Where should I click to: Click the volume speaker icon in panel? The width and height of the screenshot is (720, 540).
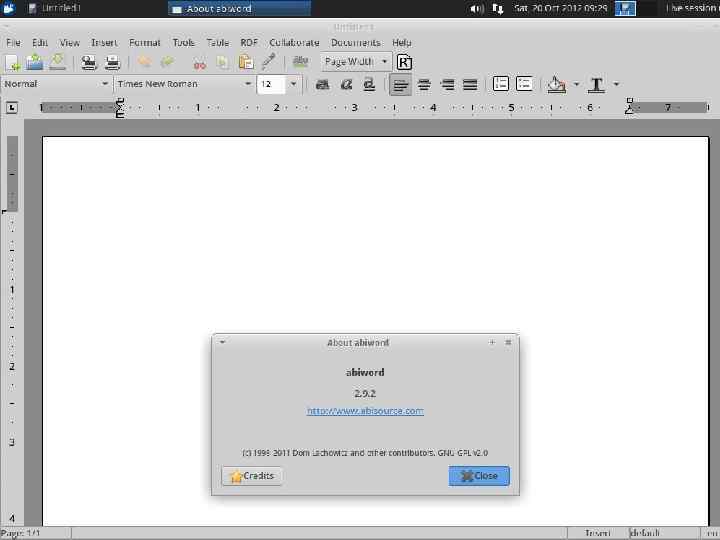pyautogui.click(x=477, y=9)
